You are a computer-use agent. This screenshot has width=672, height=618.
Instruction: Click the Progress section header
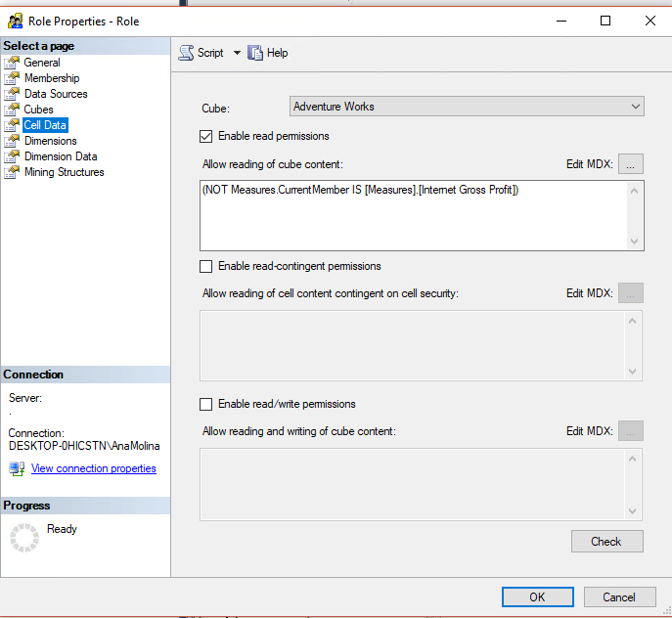coord(85,506)
